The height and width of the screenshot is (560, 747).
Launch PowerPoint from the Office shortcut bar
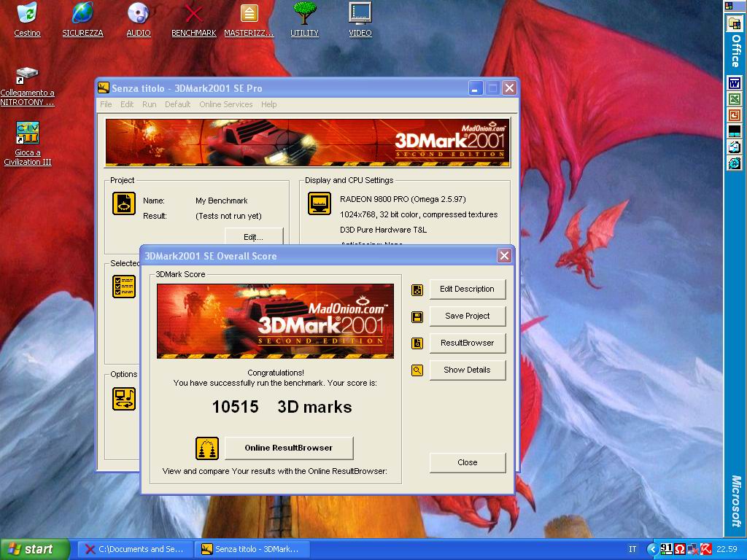tap(734, 114)
